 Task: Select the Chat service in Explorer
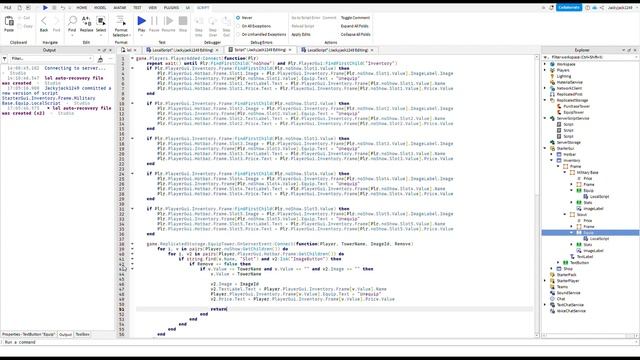pos(561,299)
